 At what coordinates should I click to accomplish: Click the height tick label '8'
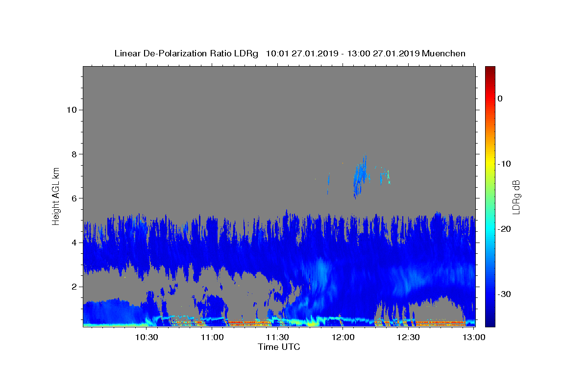tap(73, 154)
